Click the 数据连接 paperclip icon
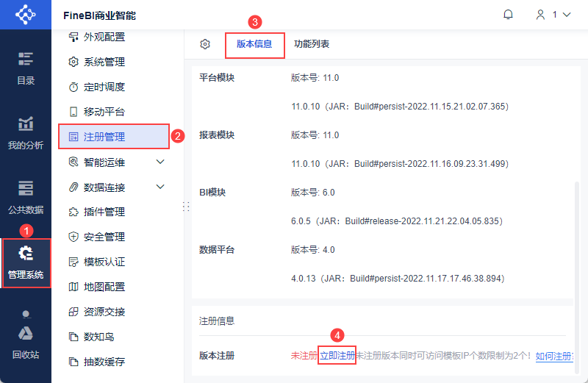The height and width of the screenshot is (383, 588). pos(73,187)
